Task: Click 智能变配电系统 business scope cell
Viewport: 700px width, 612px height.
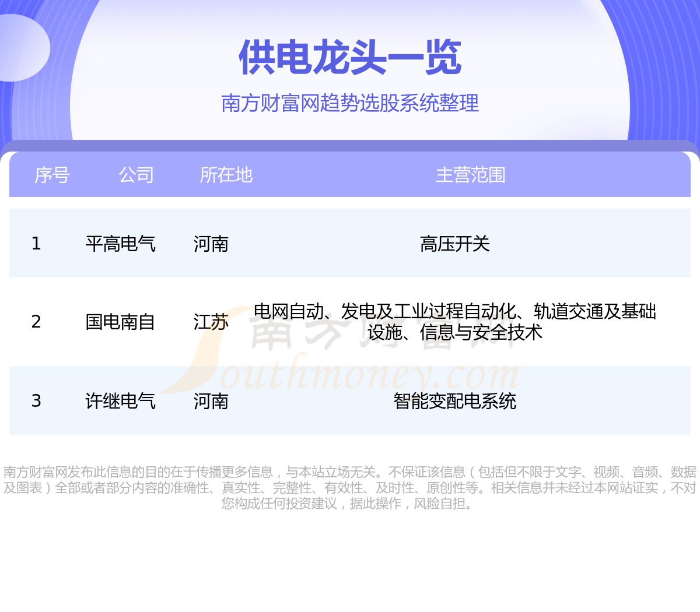Action: tap(455, 401)
